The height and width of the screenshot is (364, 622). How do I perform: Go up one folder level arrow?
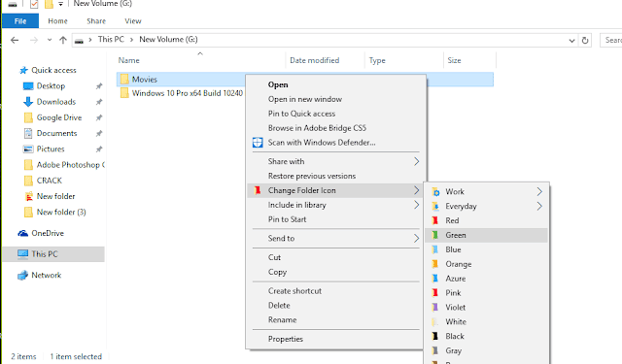[62, 40]
